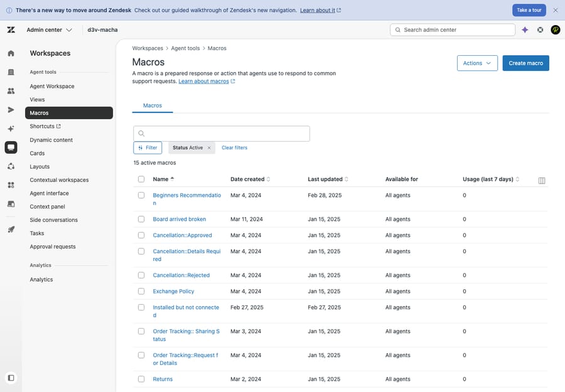Click Agent tools in breadcrumb
The image size is (565, 392).
point(185,48)
